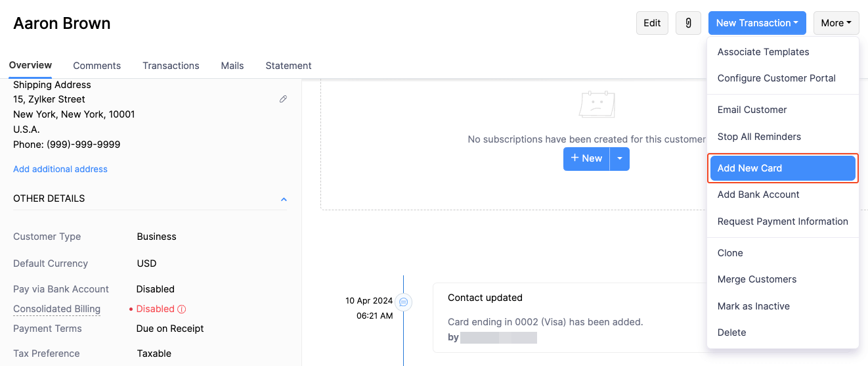This screenshot has width=868, height=366.
Task: Choose Merge Customers menu item
Action: tap(756, 279)
